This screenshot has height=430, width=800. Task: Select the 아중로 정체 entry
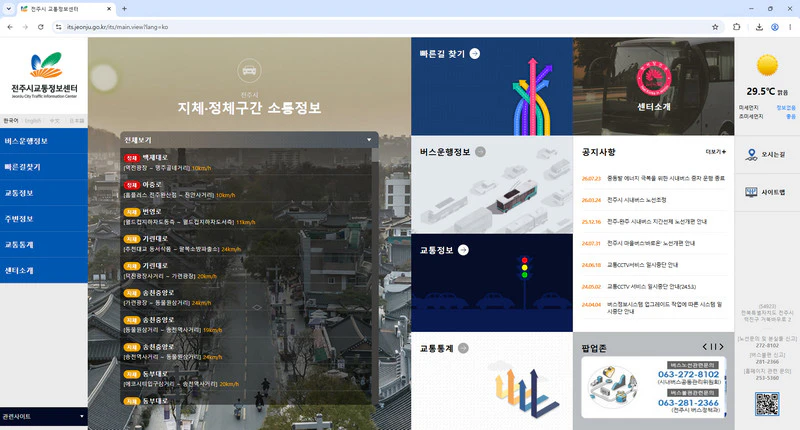coord(246,189)
